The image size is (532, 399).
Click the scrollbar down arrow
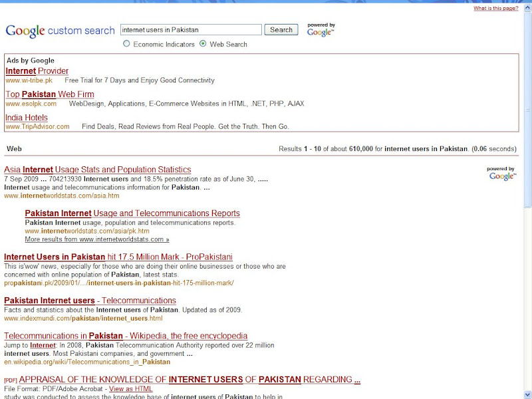tap(527, 395)
